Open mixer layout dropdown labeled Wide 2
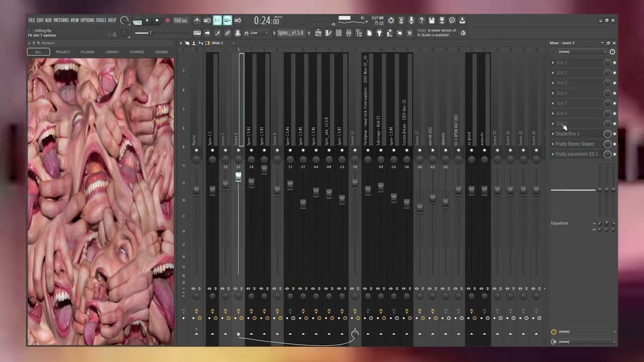Screen dimensions: 644x362 point(217,43)
